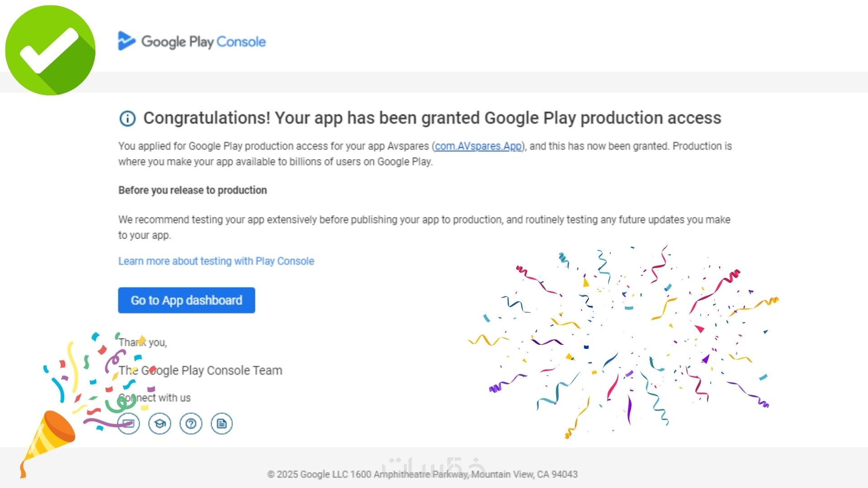Open the graduation cap Academy icon

tap(160, 424)
